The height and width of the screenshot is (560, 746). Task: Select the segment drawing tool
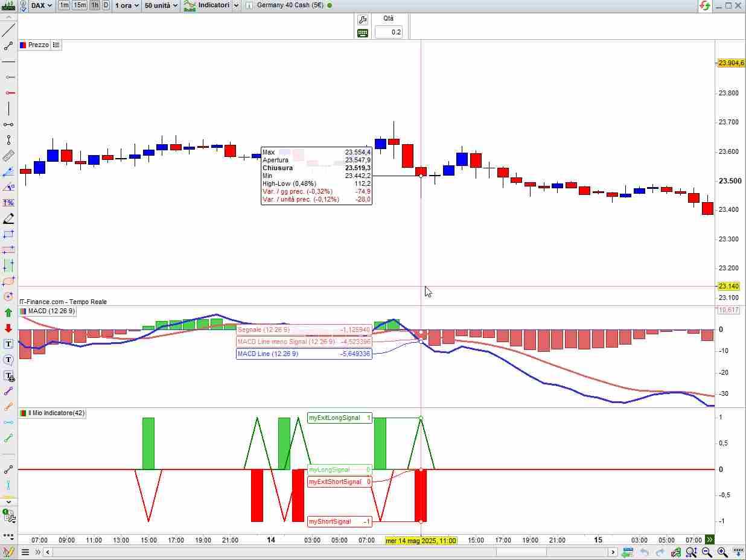[8, 46]
